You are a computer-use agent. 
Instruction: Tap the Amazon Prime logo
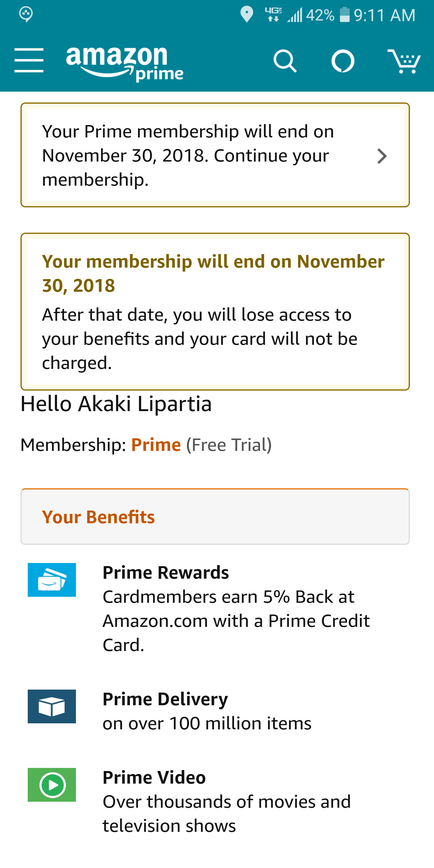(124, 63)
